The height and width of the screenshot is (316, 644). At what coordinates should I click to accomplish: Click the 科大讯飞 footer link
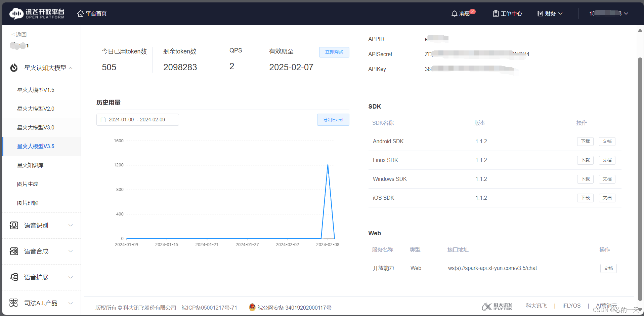pyautogui.click(x=536, y=306)
